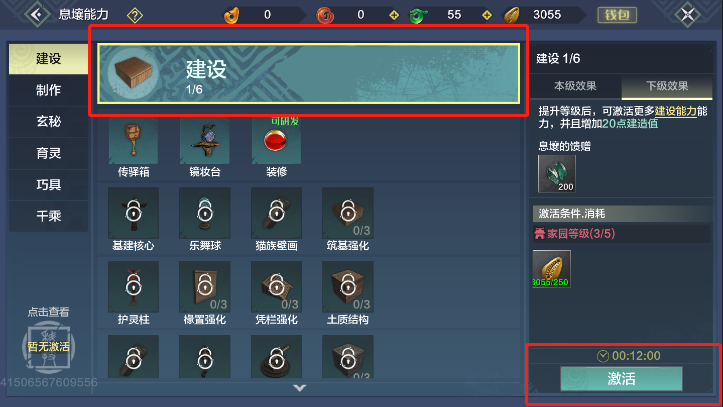This screenshot has width=723, height=407.
Task: Click the 建设能力 highlighted link
Action: 676,111
